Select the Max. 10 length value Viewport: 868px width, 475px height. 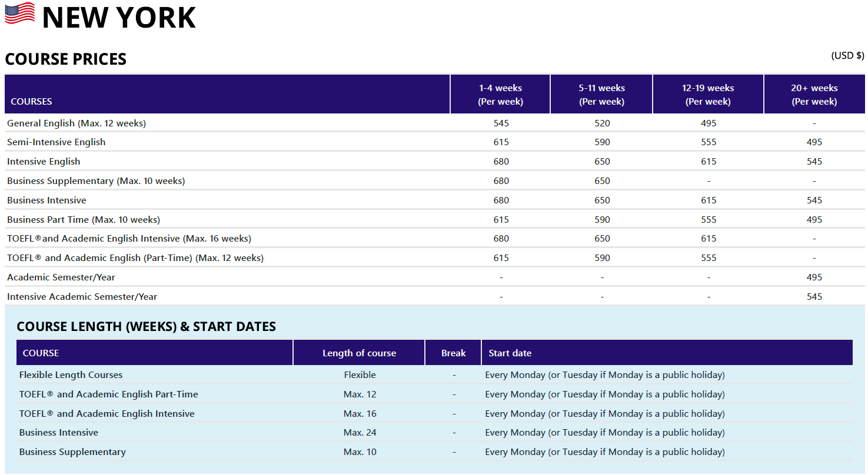point(360,451)
